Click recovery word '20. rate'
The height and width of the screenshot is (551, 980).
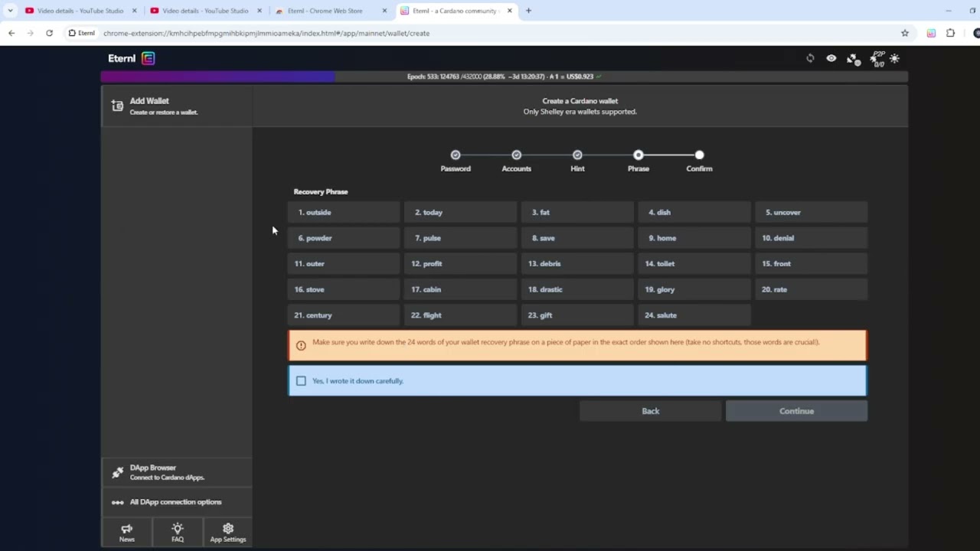(x=812, y=289)
